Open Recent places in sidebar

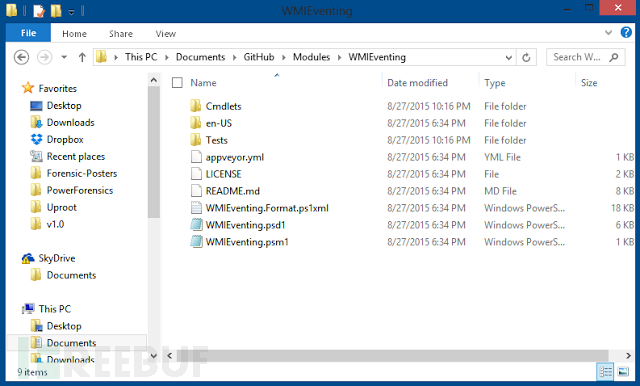(x=76, y=157)
